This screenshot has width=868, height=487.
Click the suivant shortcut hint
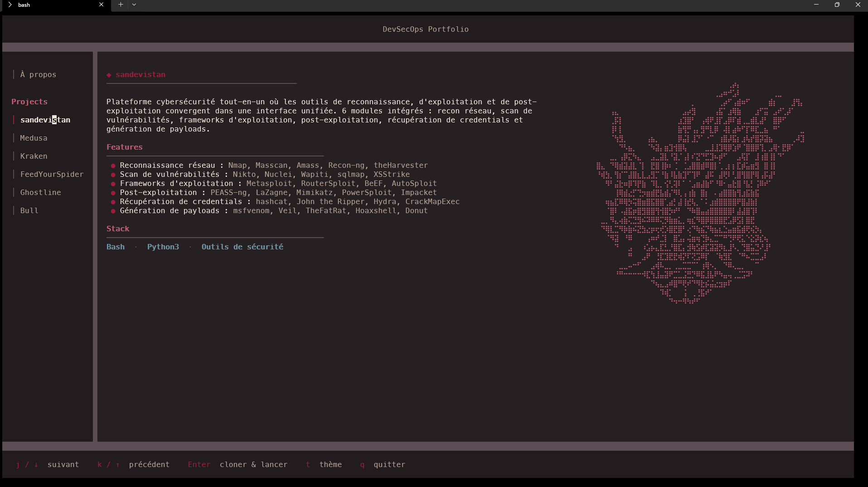click(x=63, y=464)
